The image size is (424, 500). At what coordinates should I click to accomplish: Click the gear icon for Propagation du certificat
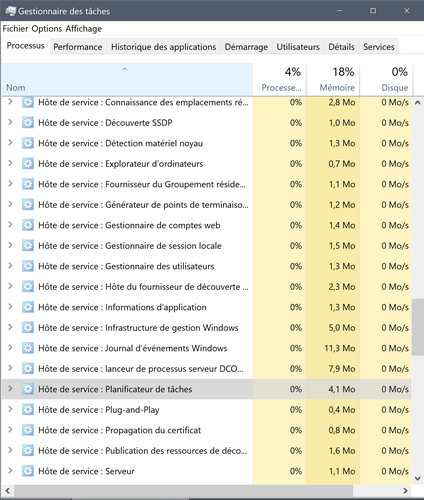tap(28, 430)
